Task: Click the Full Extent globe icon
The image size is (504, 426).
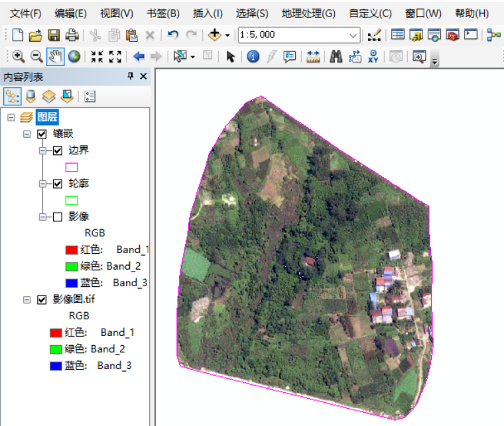Action: (x=74, y=57)
